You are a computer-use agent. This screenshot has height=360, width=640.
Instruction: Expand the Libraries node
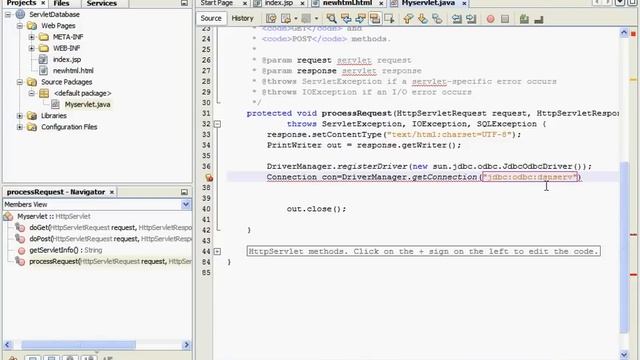coord(20,116)
